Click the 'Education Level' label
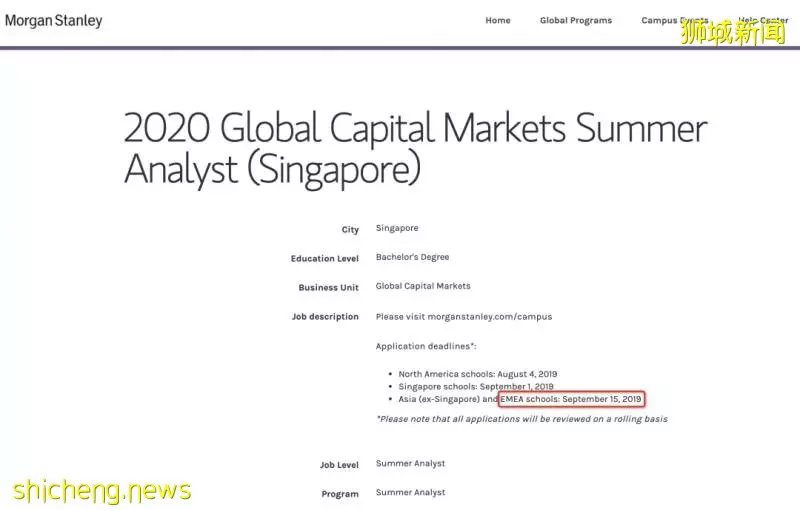This screenshot has height=510, width=800. pyautogui.click(x=324, y=259)
